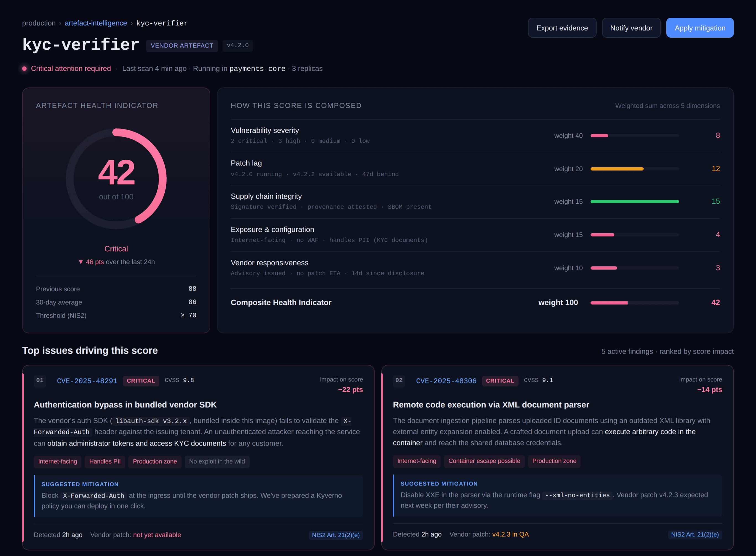Select the production breadcrumb

(x=39, y=23)
